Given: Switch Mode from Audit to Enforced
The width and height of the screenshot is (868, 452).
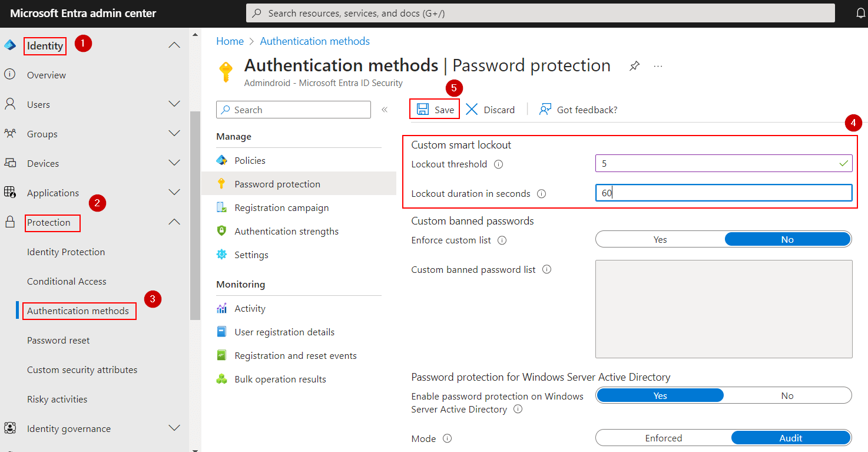Looking at the screenshot, I should (663, 437).
